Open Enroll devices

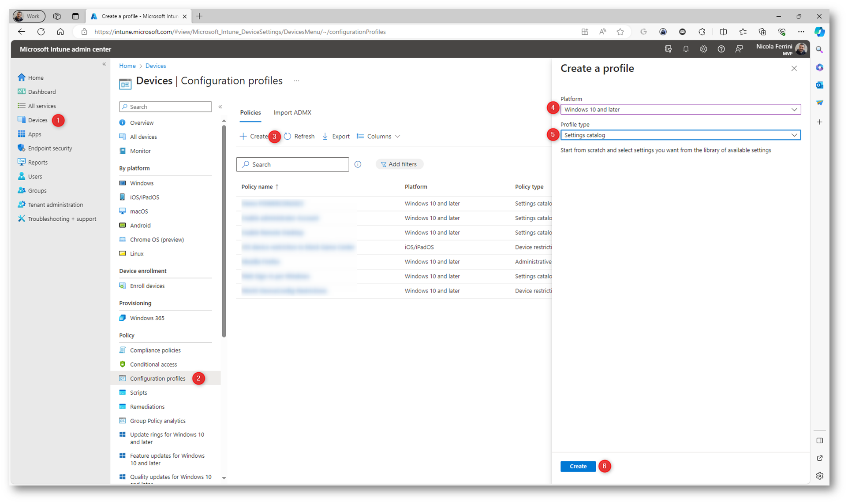142,285
